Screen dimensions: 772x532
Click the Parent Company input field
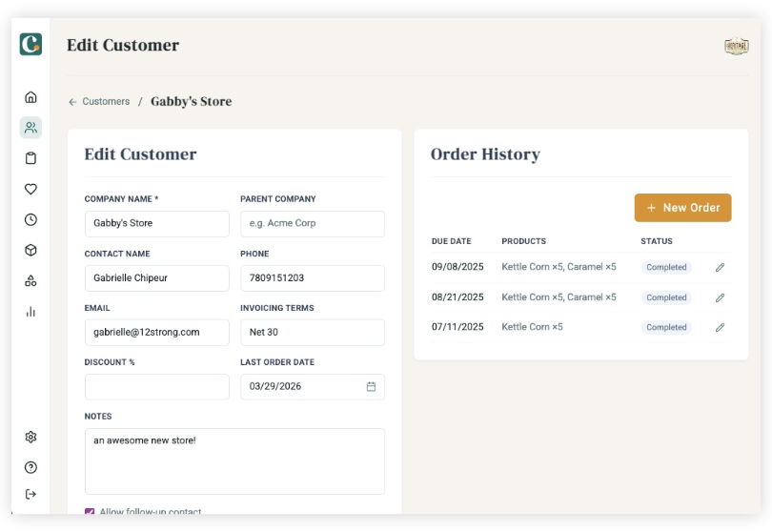(312, 224)
